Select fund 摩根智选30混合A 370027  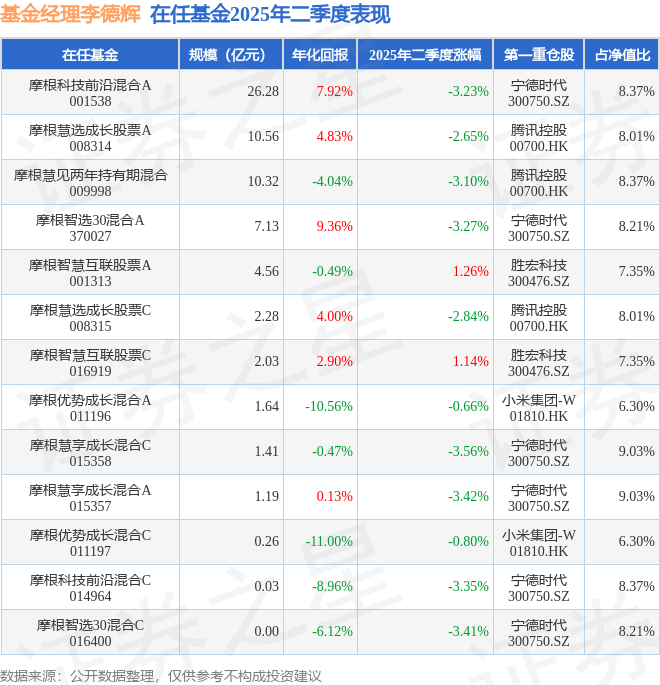pyautogui.click(x=90, y=228)
